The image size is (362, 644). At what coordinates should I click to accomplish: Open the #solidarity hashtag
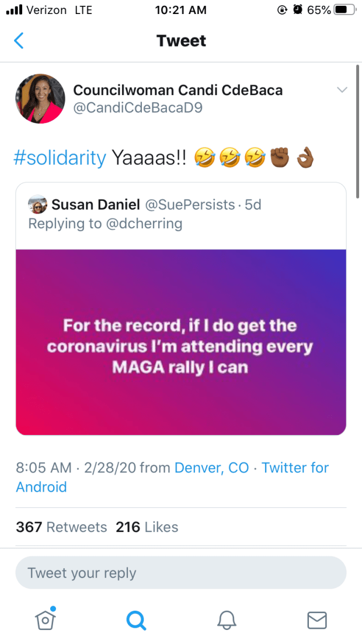61,158
